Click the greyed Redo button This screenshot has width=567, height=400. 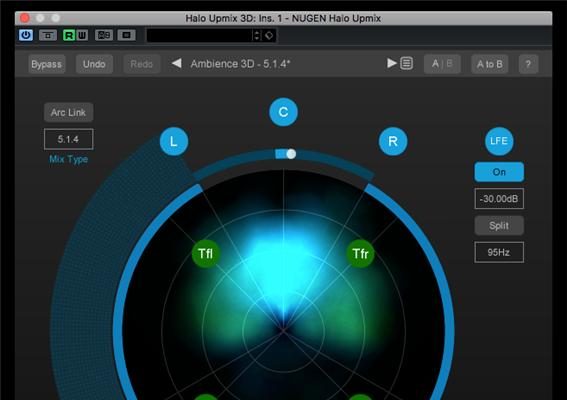141,64
